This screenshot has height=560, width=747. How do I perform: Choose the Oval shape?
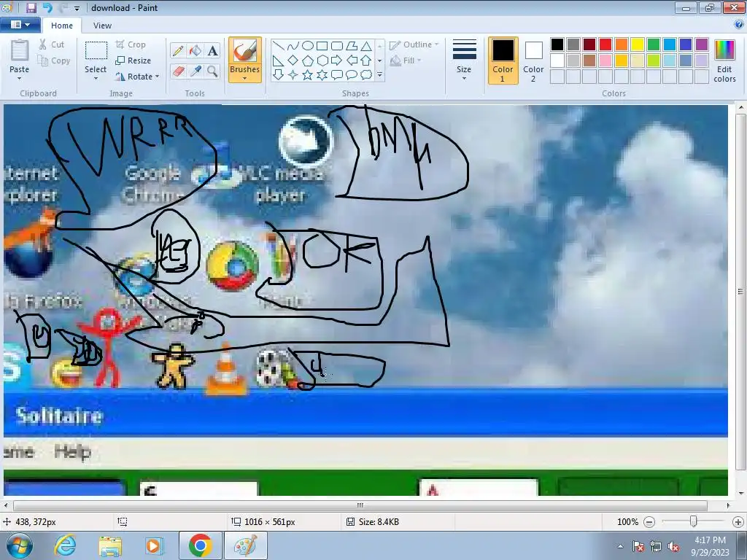click(308, 46)
